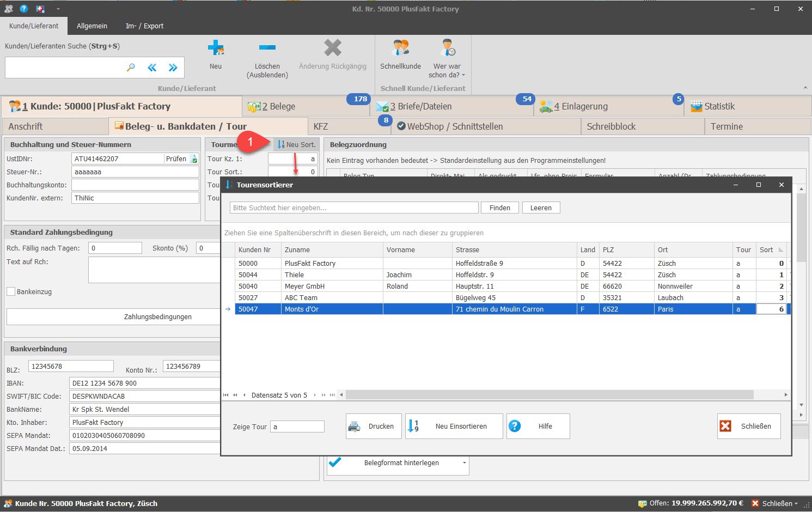Click the Änderung Rückgängig X icon

click(333, 48)
